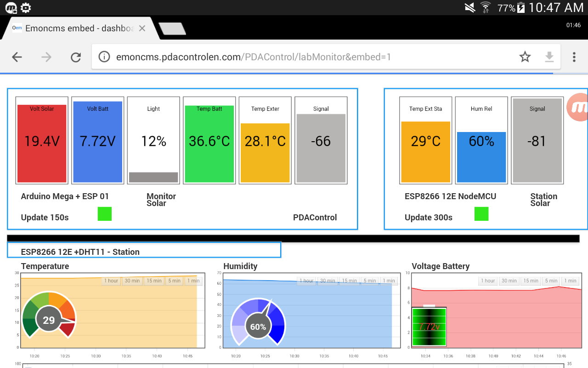Viewport: 588px width, 368px height.
Task: Click green Update 150s status indicator
Action: (105, 214)
